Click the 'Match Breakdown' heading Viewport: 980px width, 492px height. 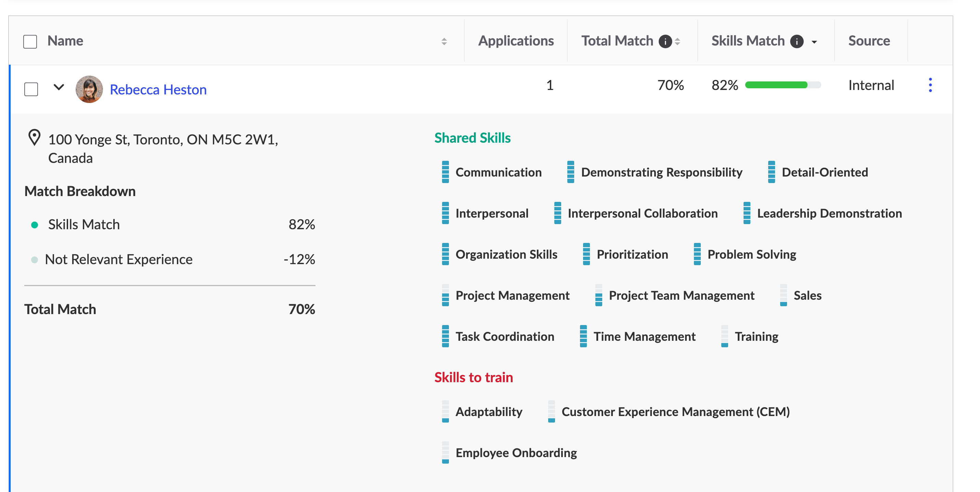(80, 191)
